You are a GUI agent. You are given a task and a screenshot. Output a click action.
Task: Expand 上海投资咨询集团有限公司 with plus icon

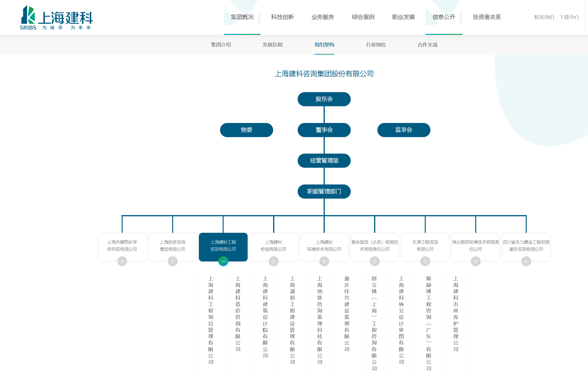pyautogui.click(x=173, y=262)
